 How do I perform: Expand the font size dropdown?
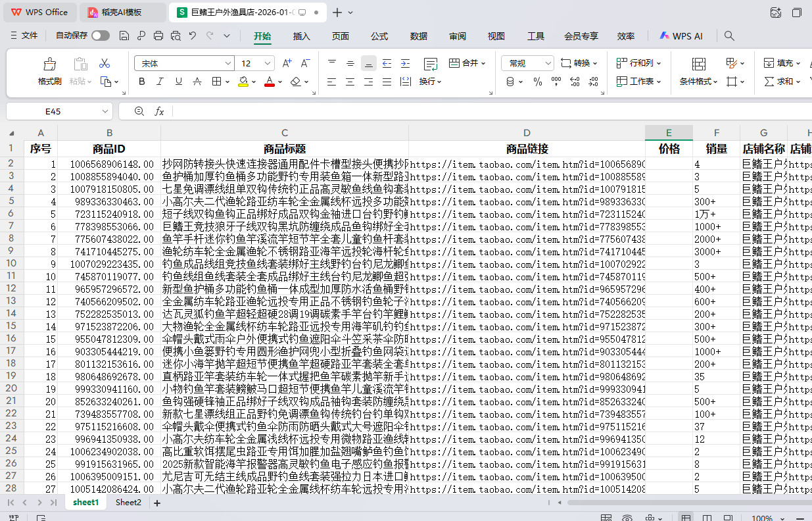pyautogui.click(x=268, y=63)
